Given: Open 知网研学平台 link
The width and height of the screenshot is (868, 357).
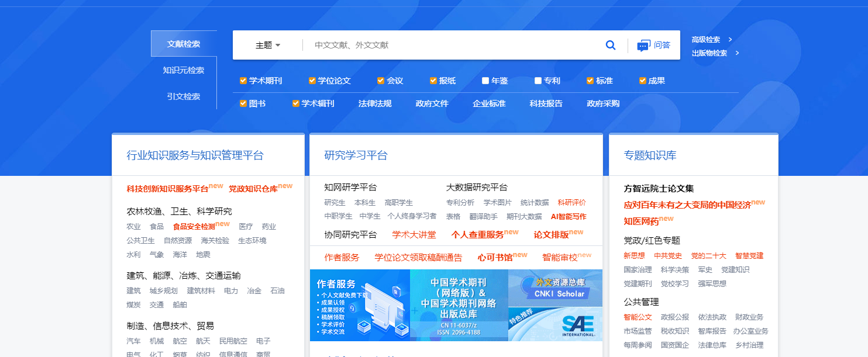Looking at the screenshot, I should [x=350, y=188].
